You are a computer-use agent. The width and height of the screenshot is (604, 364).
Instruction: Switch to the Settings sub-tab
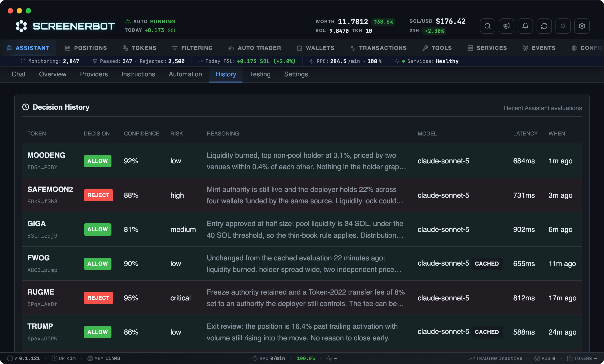[x=296, y=74]
